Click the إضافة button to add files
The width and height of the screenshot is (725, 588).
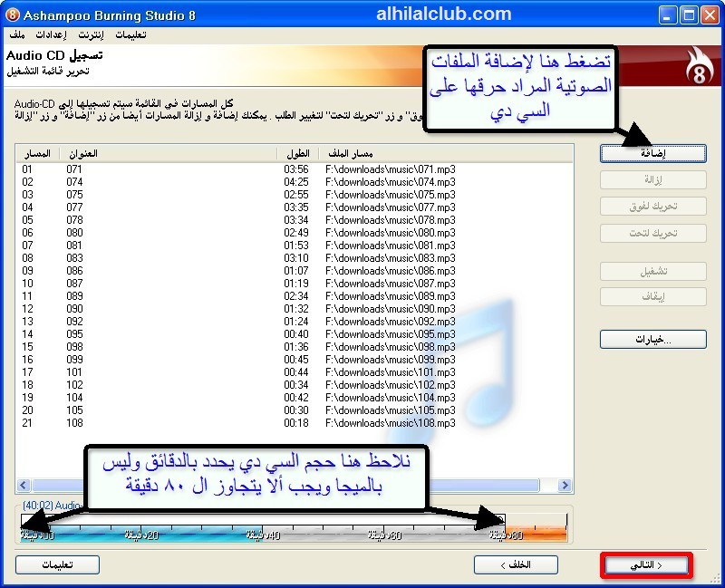click(652, 154)
